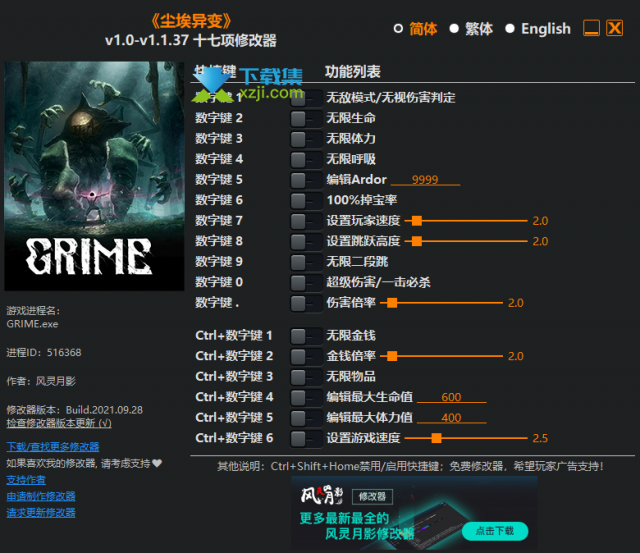Click the Ardor value field 9999
The image size is (640, 553).
425,180
